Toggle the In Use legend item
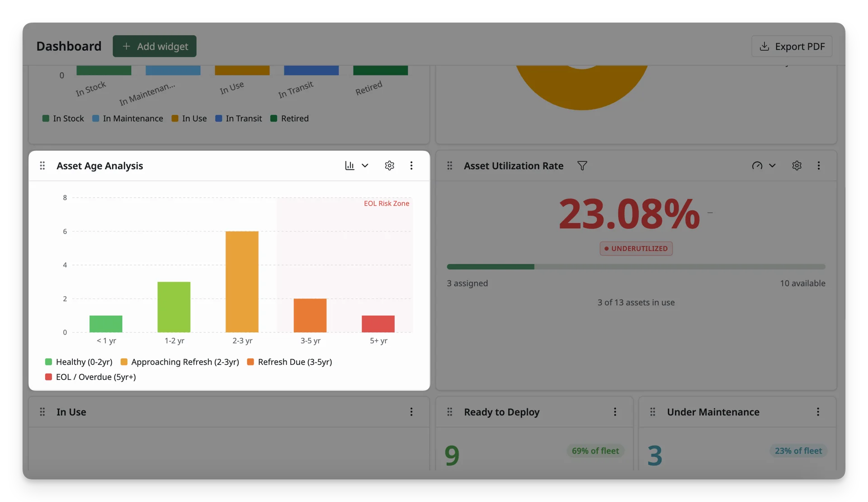Image resolution: width=868 pixels, height=502 pixels. point(189,118)
